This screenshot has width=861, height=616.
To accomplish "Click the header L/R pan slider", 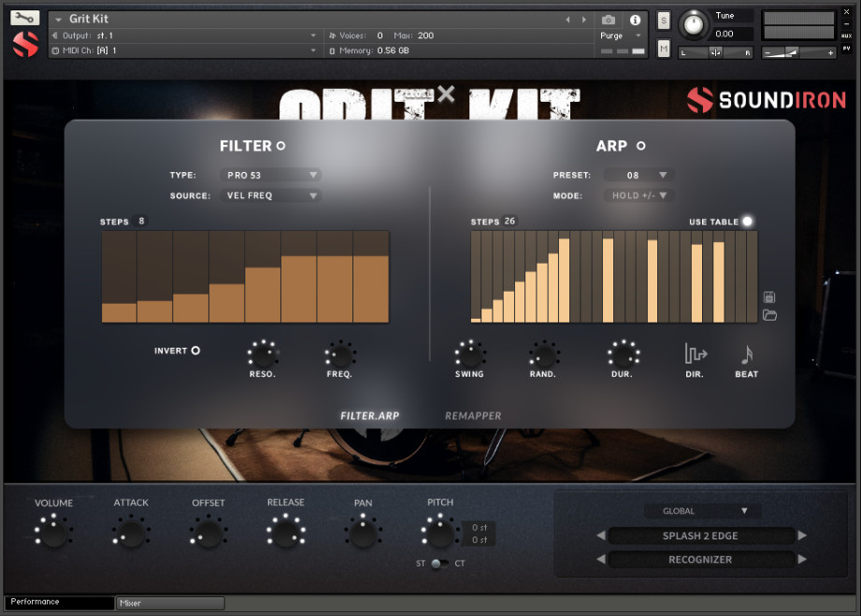I will (x=716, y=52).
